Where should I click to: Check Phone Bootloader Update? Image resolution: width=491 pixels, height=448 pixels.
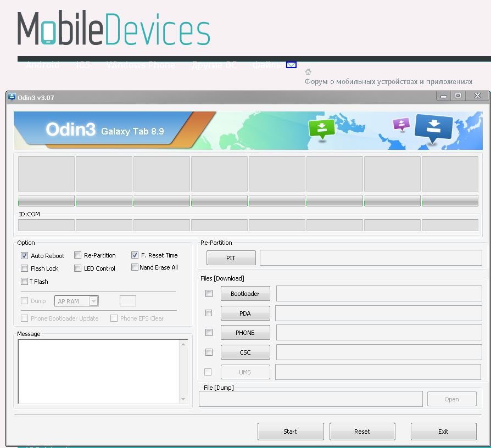(x=24, y=318)
